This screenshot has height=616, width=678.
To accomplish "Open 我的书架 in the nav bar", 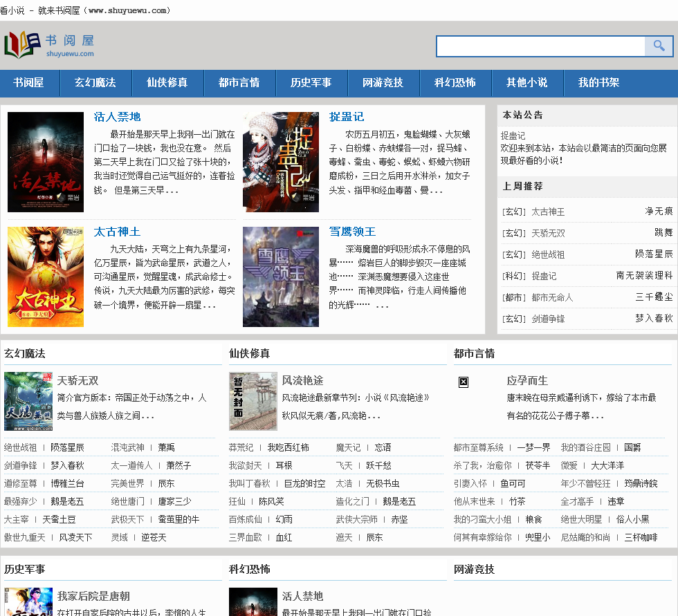I will [x=599, y=82].
